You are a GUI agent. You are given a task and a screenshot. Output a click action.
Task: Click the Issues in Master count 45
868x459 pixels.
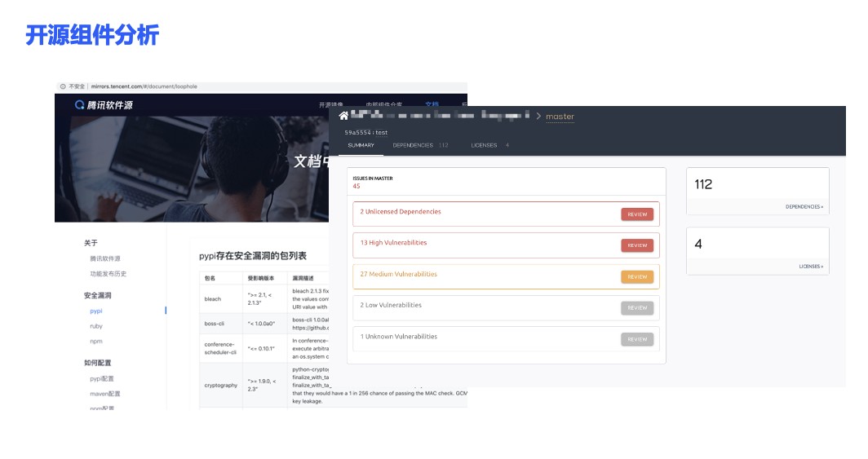click(x=356, y=187)
